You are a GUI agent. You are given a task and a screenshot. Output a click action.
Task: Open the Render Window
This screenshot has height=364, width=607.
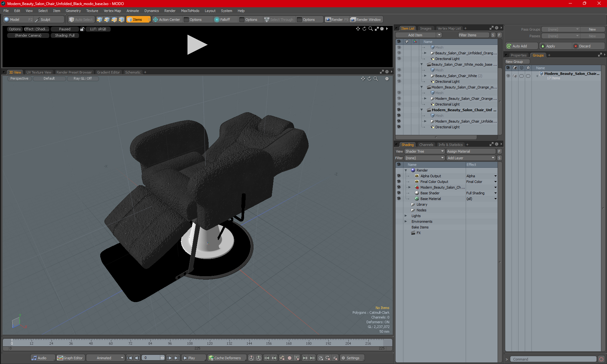(x=366, y=20)
